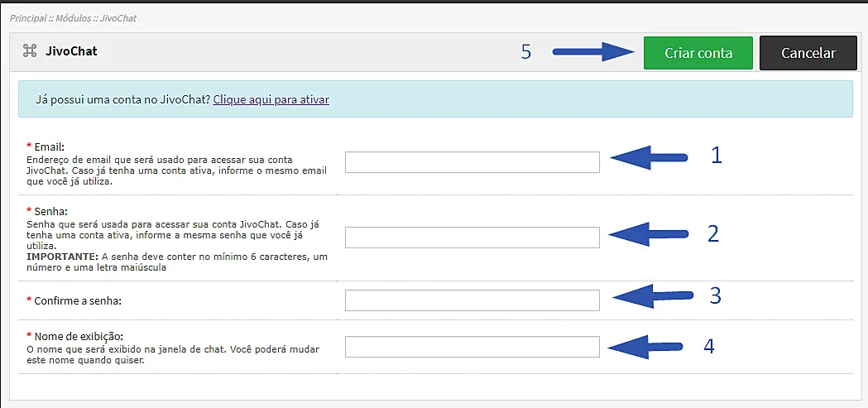The width and height of the screenshot is (868, 408).
Task: Focus the Senha input field
Action: coord(472,238)
